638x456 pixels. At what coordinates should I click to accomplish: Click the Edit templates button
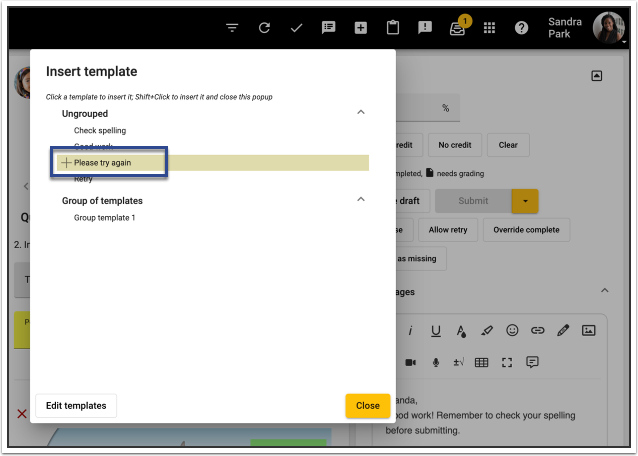click(x=76, y=406)
